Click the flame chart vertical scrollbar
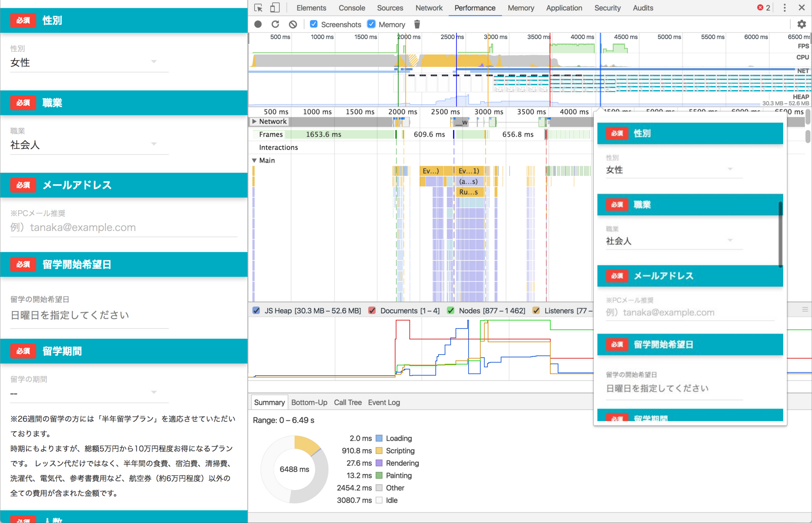Viewport: 812px width, 523px height. pos(808,136)
